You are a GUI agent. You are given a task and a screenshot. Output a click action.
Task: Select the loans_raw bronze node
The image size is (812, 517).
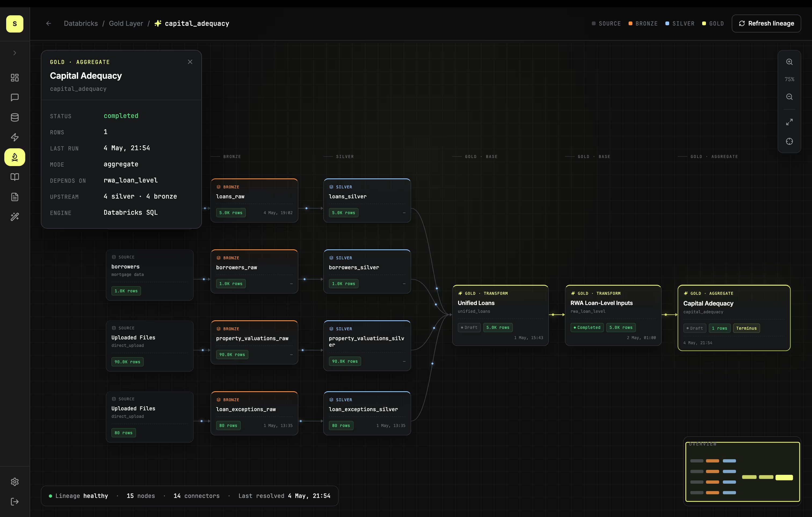254,200
